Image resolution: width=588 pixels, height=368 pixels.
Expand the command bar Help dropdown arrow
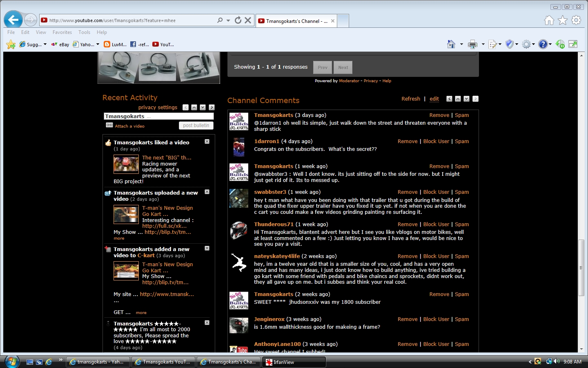(550, 44)
